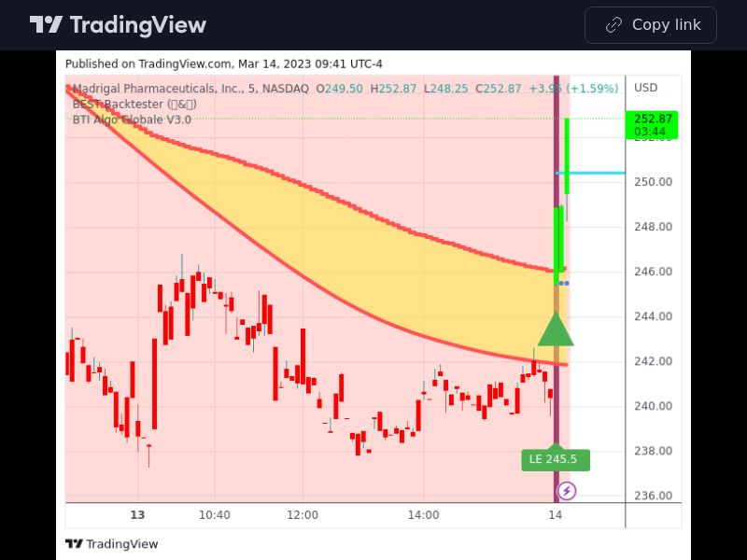This screenshot has height=560, width=747.
Task: Click the low price L248.25 value
Action: pos(446,89)
